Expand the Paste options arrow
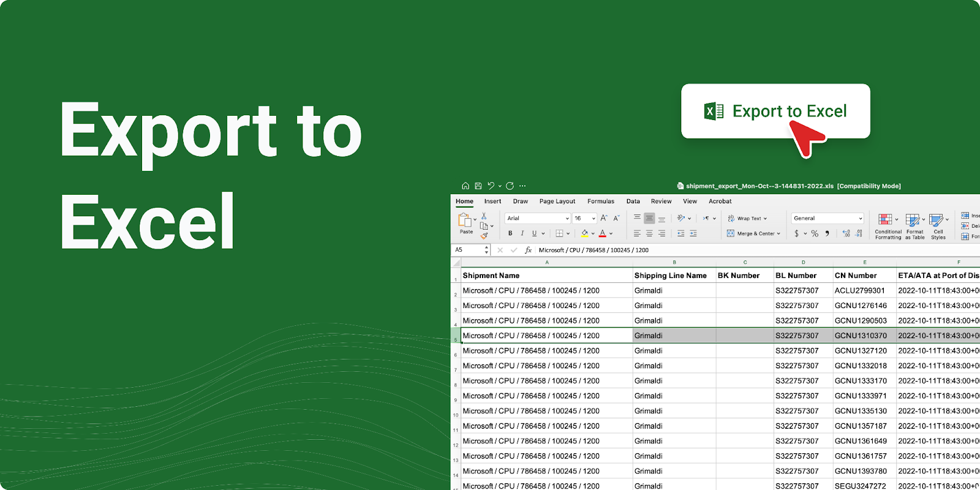The width and height of the screenshot is (980, 490). 475,220
